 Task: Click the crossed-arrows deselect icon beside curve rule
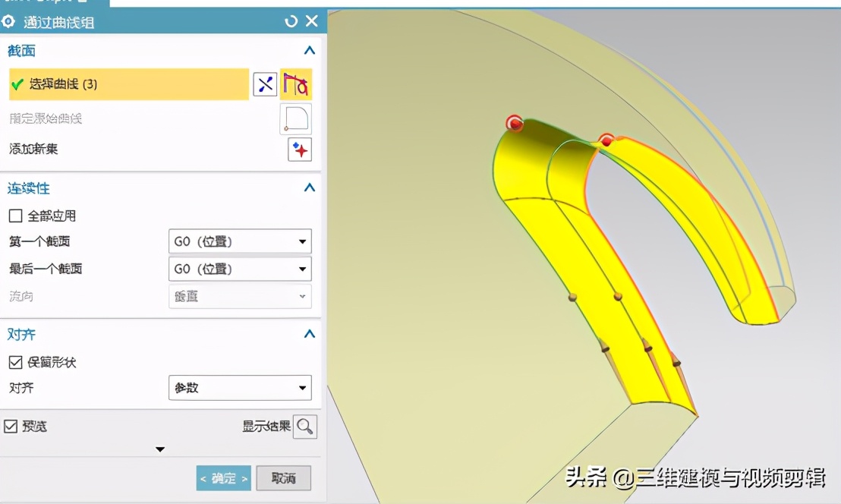(265, 83)
